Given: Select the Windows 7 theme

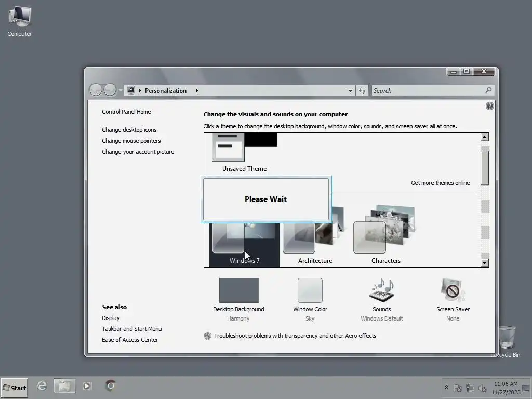Looking at the screenshot, I should coord(244,245).
